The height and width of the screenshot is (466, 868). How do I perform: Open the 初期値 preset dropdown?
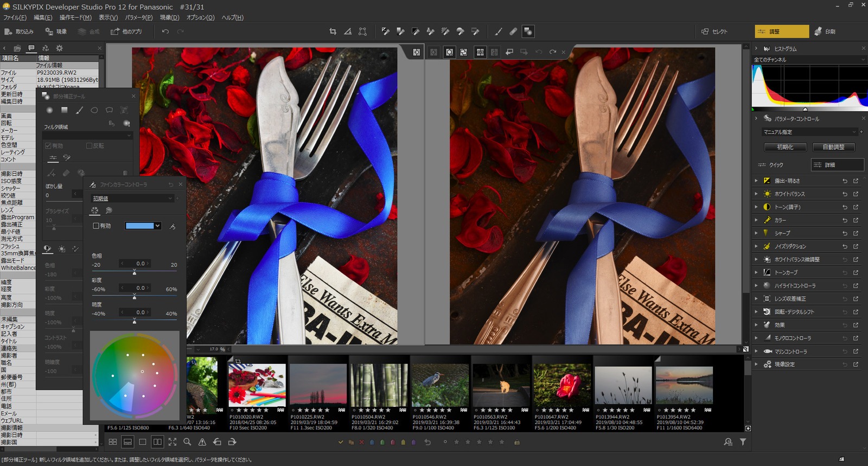click(133, 199)
